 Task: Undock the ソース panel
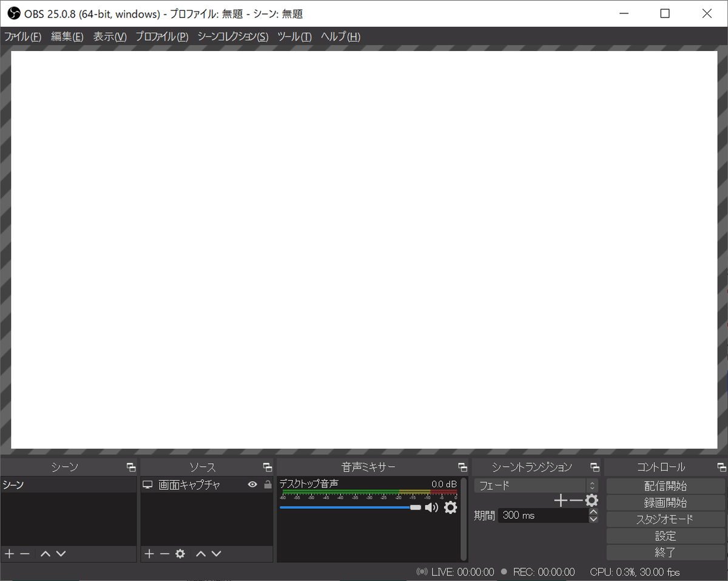[268, 467]
